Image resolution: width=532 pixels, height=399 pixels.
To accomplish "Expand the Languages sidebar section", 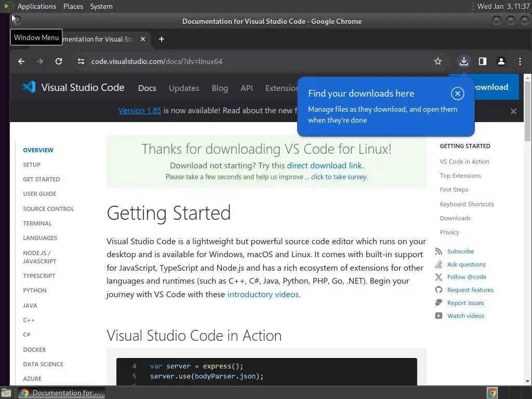I will pos(40,238).
